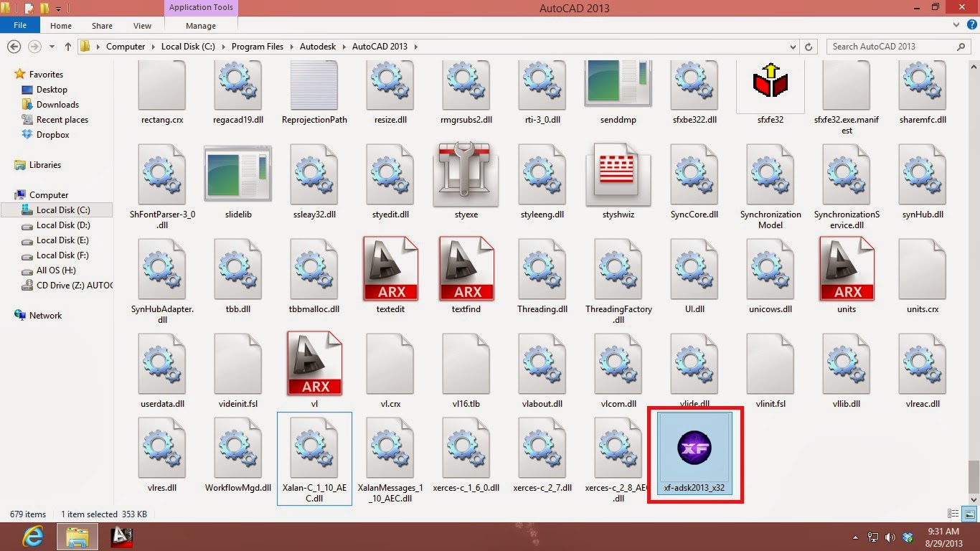The image size is (980, 551).
Task: Go back to previous folder
Action: click(13, 47)
